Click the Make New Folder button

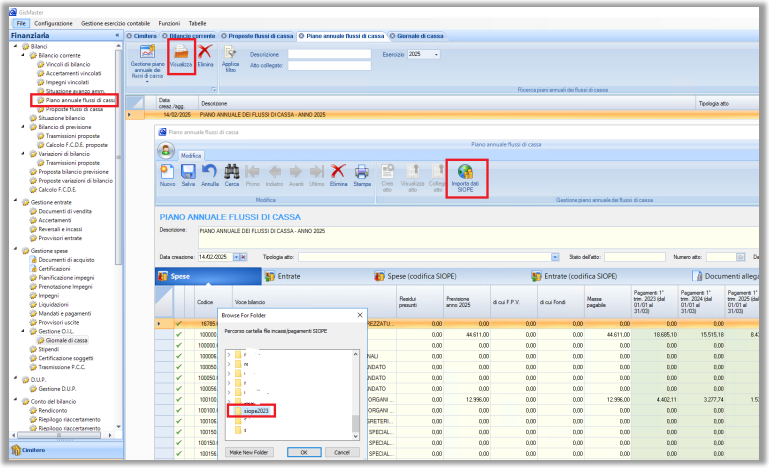(249, 452)
